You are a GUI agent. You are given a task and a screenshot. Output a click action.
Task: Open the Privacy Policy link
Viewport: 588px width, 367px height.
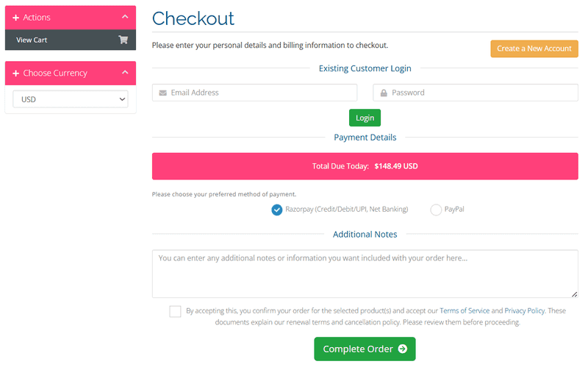pos(524,310)
